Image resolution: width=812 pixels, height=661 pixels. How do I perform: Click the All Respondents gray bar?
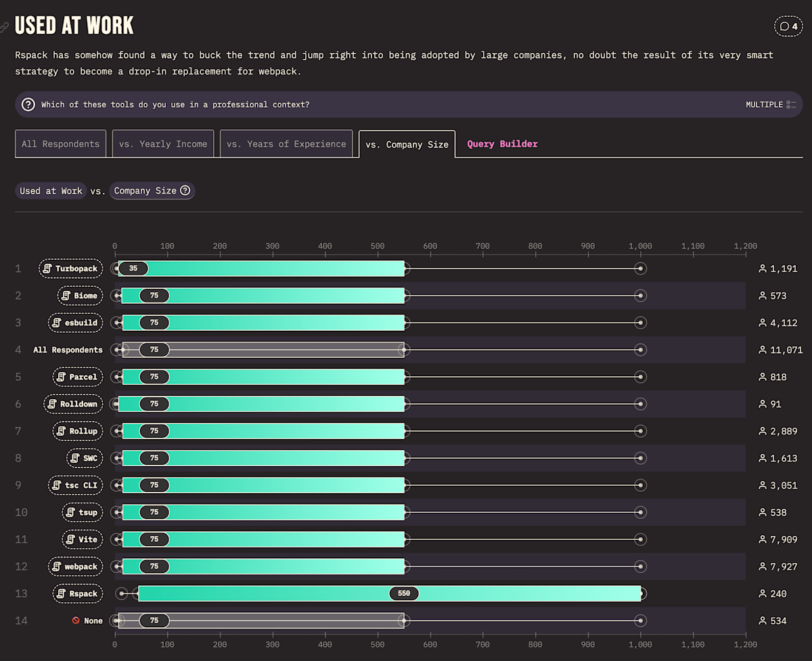263,350
